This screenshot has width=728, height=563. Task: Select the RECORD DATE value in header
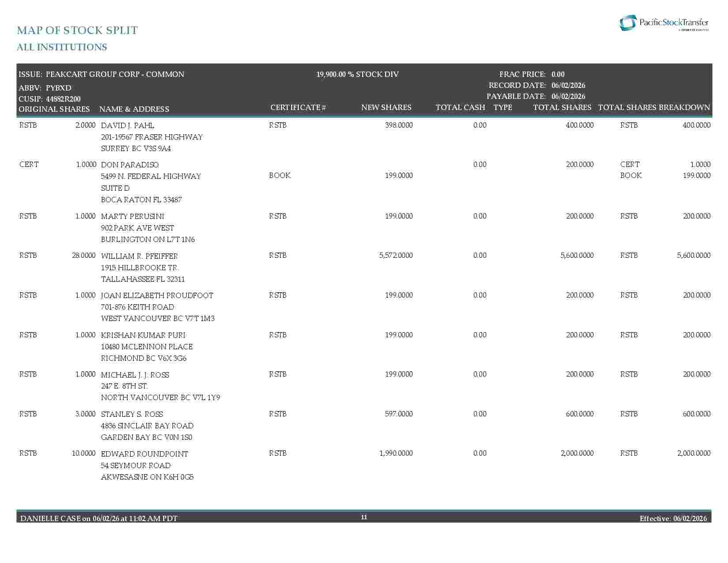pos(568,85)
